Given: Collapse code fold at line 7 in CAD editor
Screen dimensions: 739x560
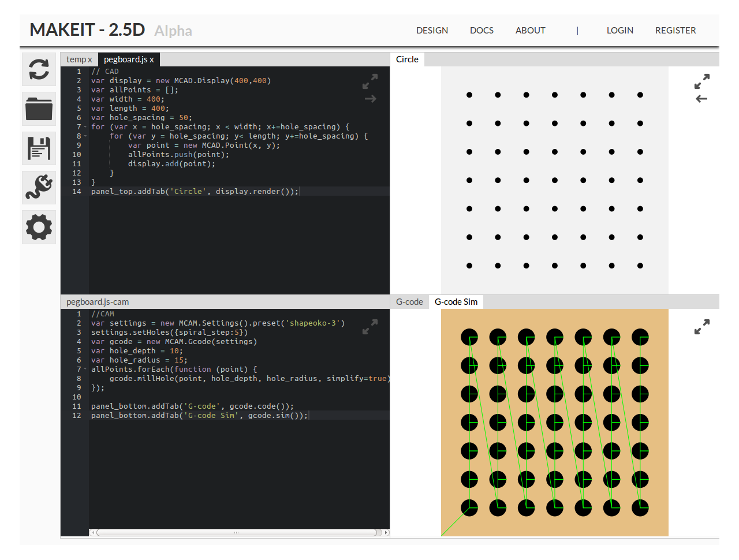Looking at the screenshot, I should pos(85,127).
